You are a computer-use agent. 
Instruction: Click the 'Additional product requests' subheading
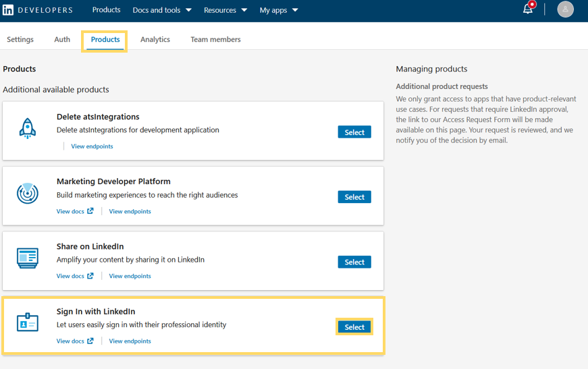point(442,86)
